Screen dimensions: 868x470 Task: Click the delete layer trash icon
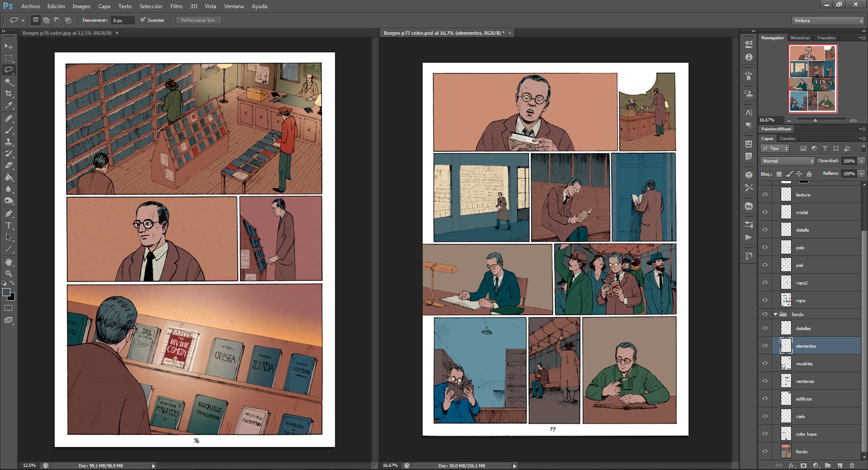[x=852, y=465]
